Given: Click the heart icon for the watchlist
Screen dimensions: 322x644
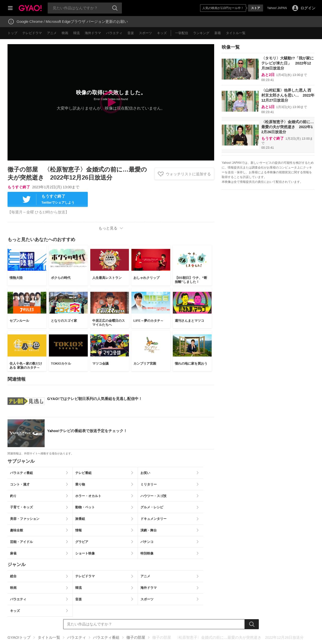Looking at the screenshot, I should coord(161,174).
